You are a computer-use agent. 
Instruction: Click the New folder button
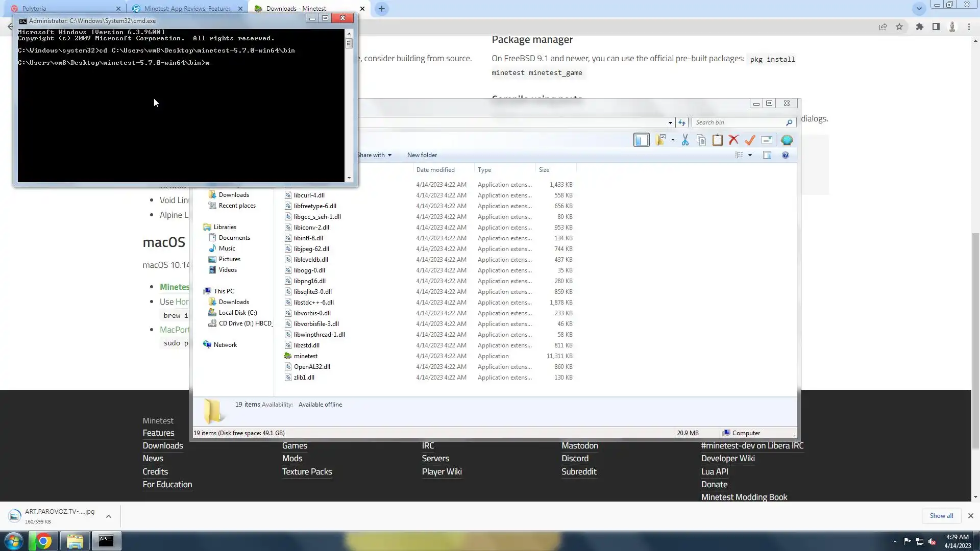(422, 155)
